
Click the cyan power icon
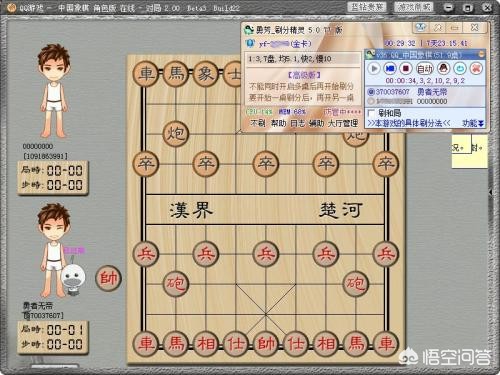tap(460, 69)
